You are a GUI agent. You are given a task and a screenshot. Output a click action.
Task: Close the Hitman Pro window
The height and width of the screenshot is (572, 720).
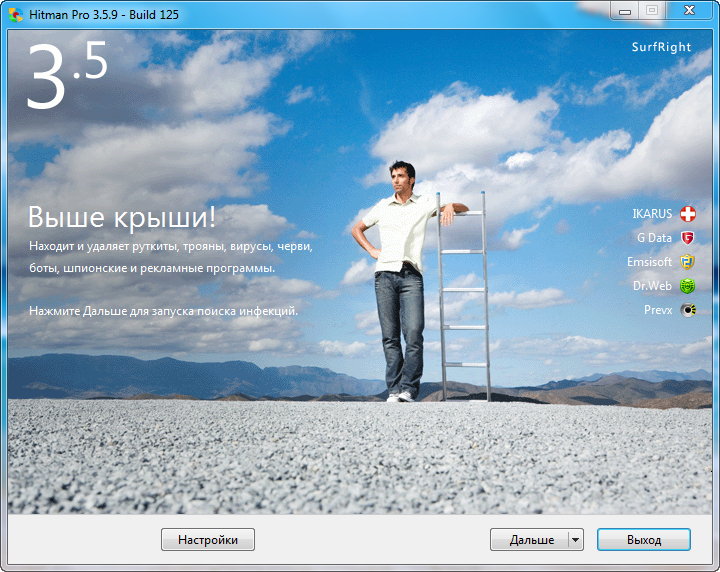689,11
